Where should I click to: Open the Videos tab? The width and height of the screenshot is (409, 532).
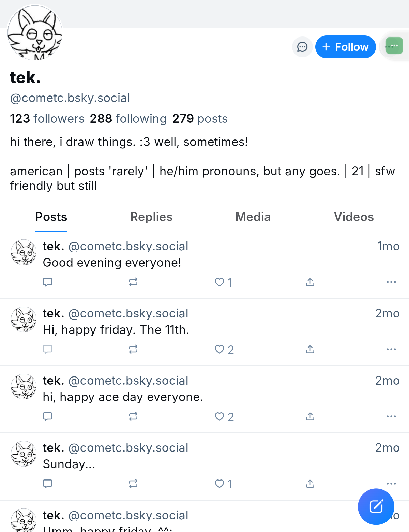353,217
